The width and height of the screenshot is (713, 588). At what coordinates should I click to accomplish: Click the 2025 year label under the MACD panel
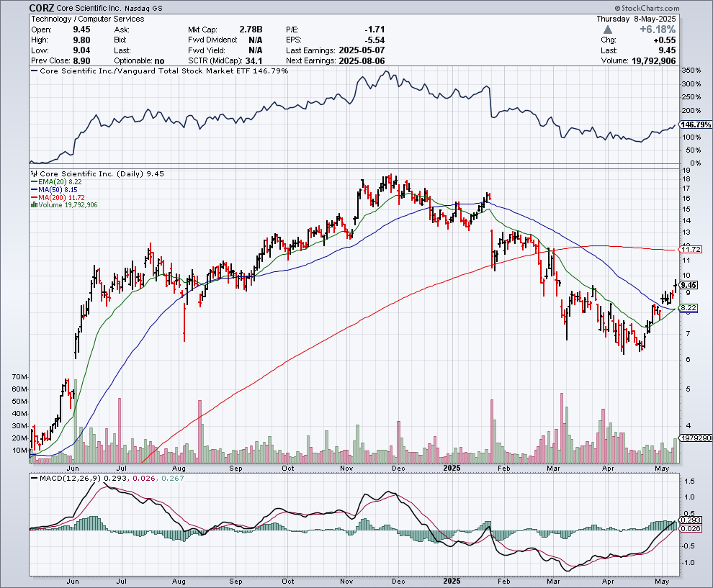452,582
